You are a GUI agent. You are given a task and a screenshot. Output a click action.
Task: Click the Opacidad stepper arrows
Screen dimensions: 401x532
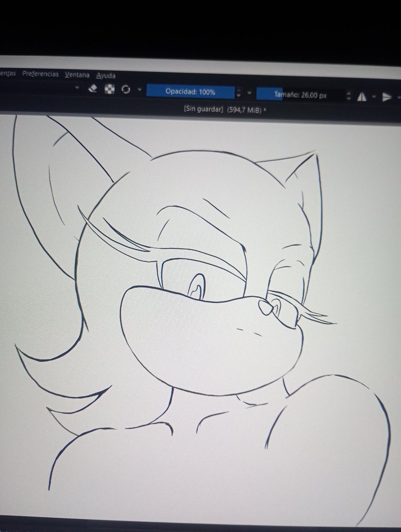tap(239, 93)
